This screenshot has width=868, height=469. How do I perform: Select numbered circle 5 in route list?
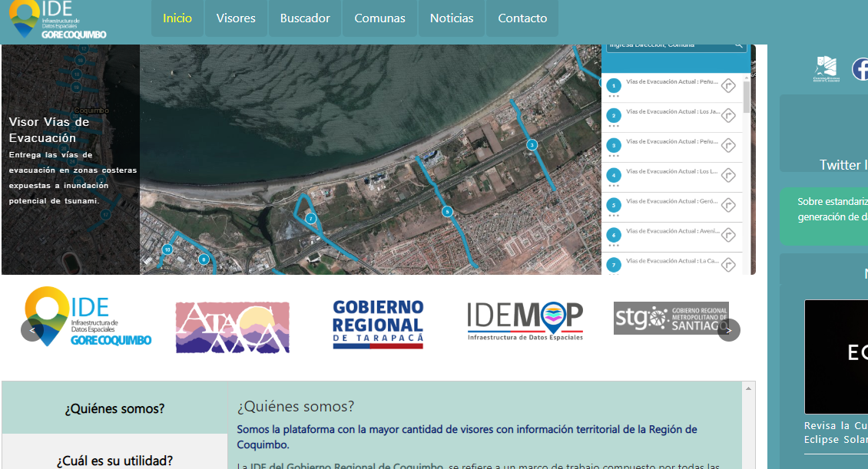613,205
